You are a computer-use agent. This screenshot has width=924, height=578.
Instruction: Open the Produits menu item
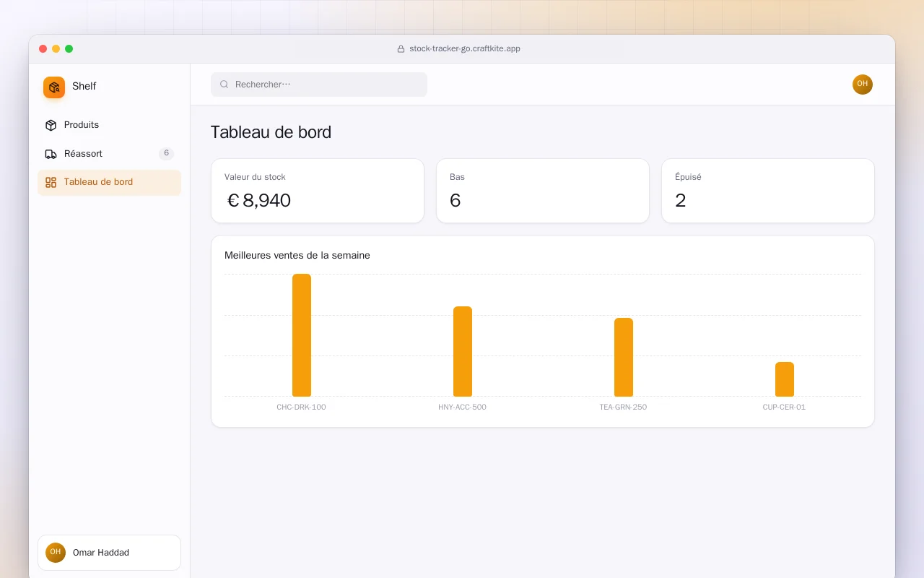click(109, 125)
